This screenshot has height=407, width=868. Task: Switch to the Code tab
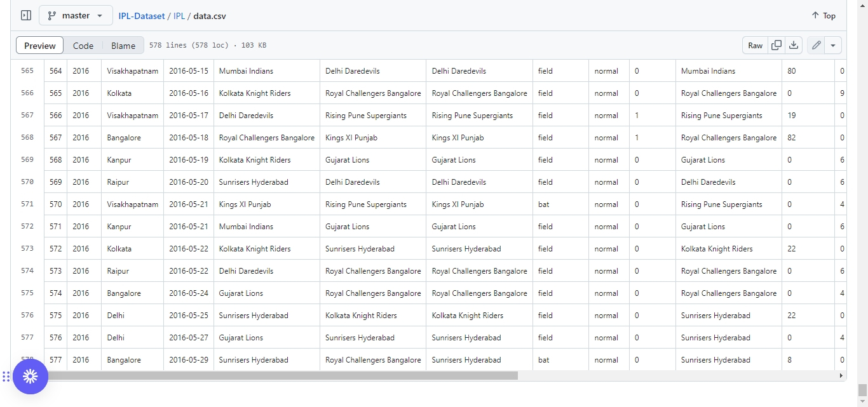point(83,46)
